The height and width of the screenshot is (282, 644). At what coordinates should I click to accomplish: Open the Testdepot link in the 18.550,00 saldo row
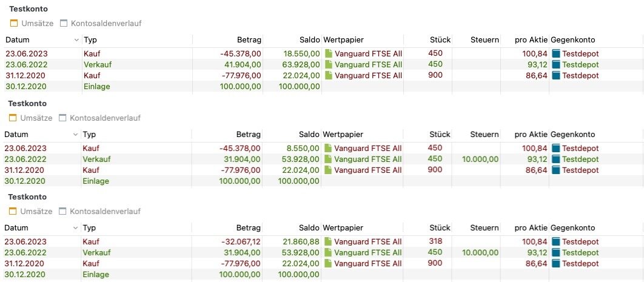point(580,53)
